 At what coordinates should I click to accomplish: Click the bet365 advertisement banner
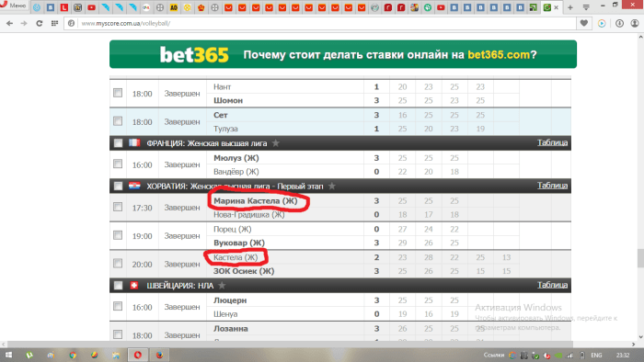(343, 54)
